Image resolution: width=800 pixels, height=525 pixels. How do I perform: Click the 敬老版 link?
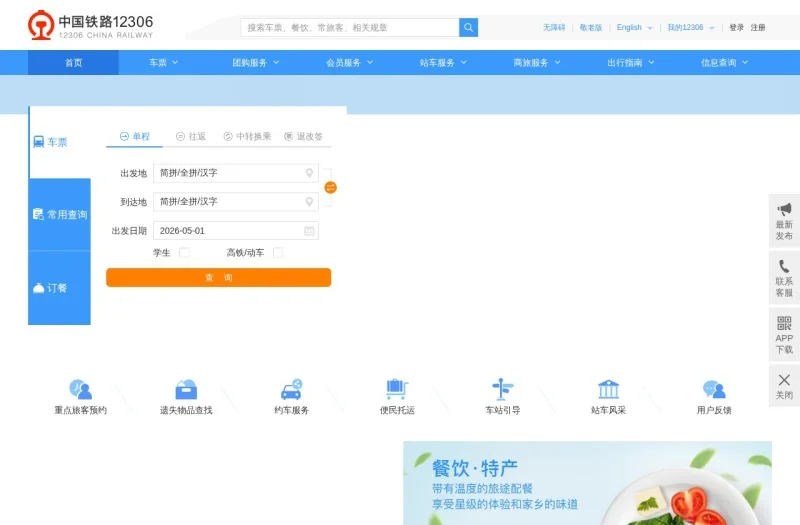(591, 28)
